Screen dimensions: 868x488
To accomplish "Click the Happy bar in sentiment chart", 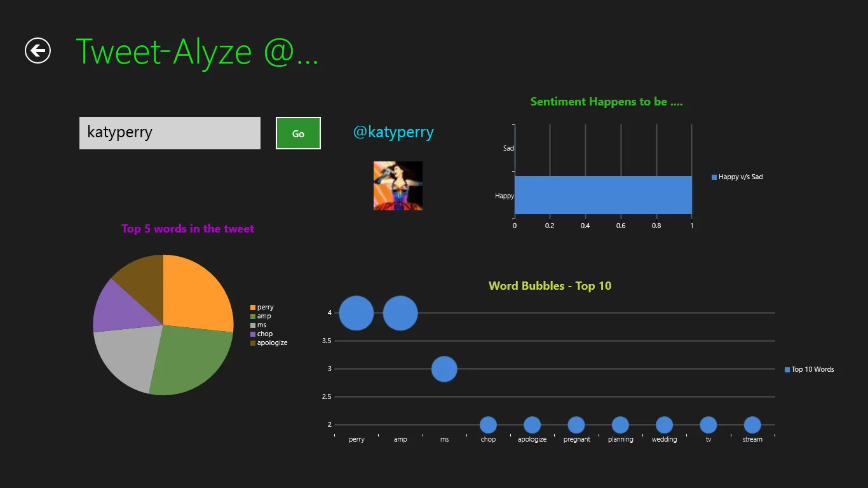I will (603, 195).
